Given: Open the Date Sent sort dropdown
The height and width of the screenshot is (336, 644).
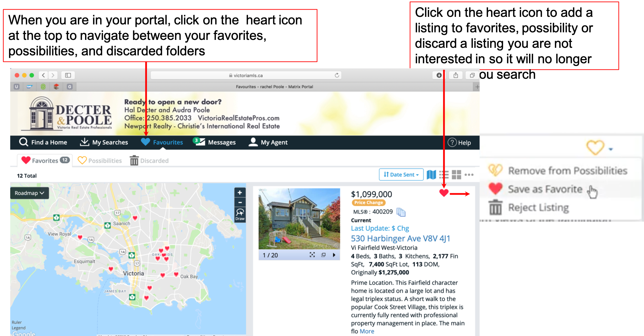Looking at the screenshot, I should [401, 175].
